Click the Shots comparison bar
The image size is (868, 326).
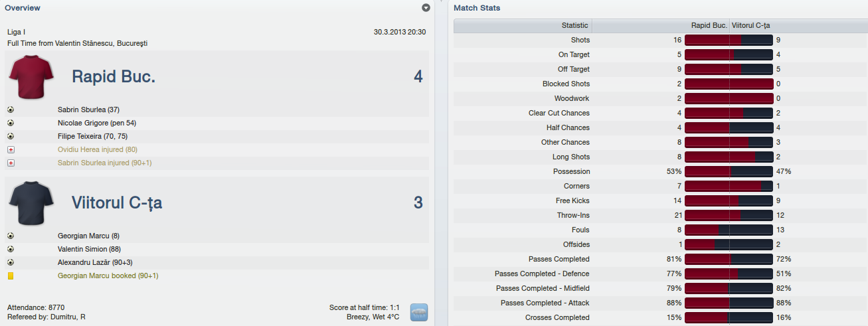point(729,40)
